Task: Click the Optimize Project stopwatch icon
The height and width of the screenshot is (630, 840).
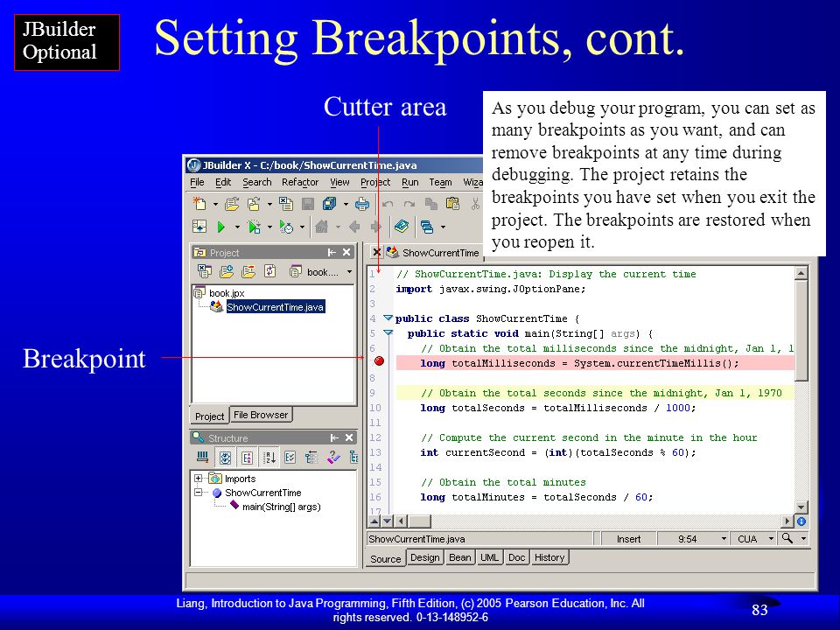Action: (287, 227)
